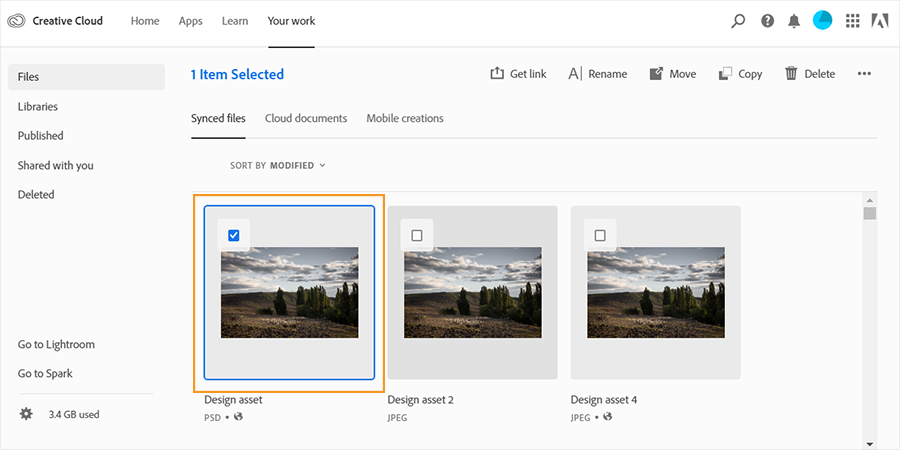The width and height of the screenshot is (900, 450).
Task: Click the Design asset 2 file name
Action: pos(420,399)
